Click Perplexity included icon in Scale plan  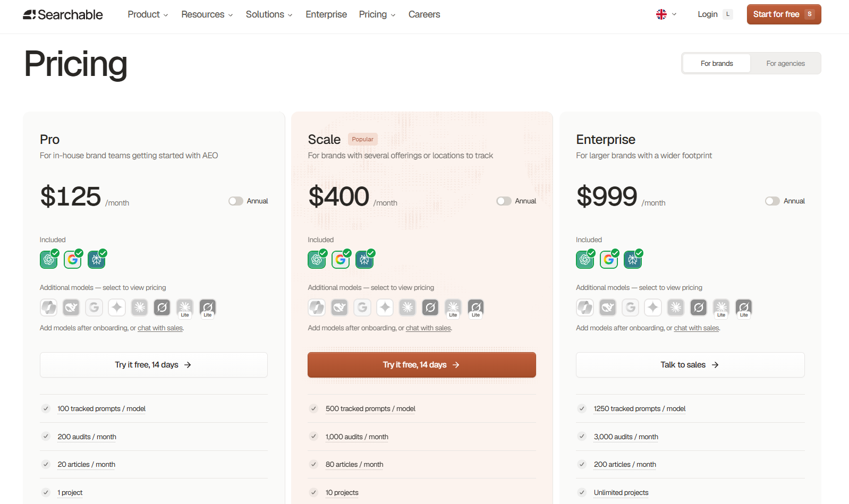(364, 260)
